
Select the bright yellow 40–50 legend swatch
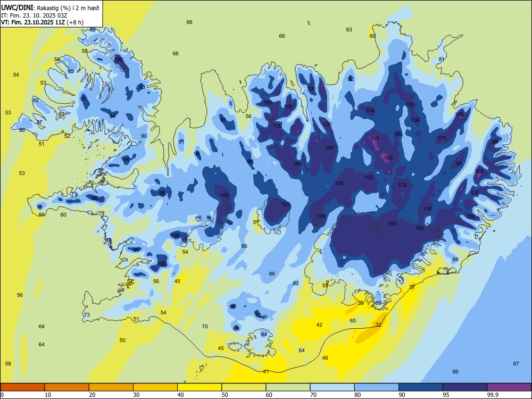point(199,387)
